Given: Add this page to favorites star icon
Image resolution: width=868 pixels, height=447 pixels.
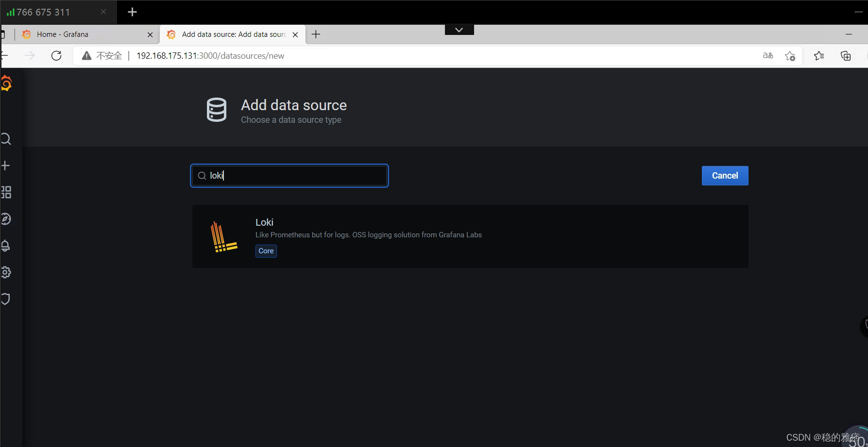Looking at the screenshot, I should pyautogui.click(x=790, y=56).
